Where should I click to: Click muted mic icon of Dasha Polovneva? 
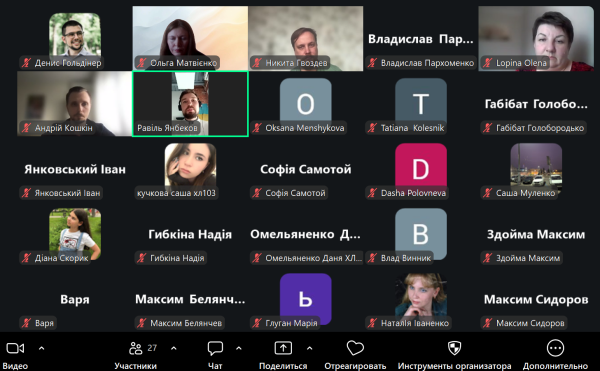click(372, 193)
